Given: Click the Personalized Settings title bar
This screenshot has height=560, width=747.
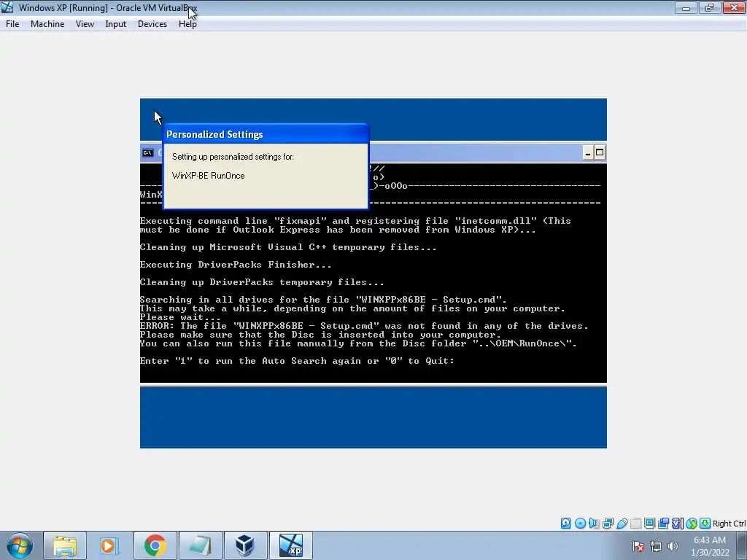Looking at the screenshot, I should pos(266,134).
